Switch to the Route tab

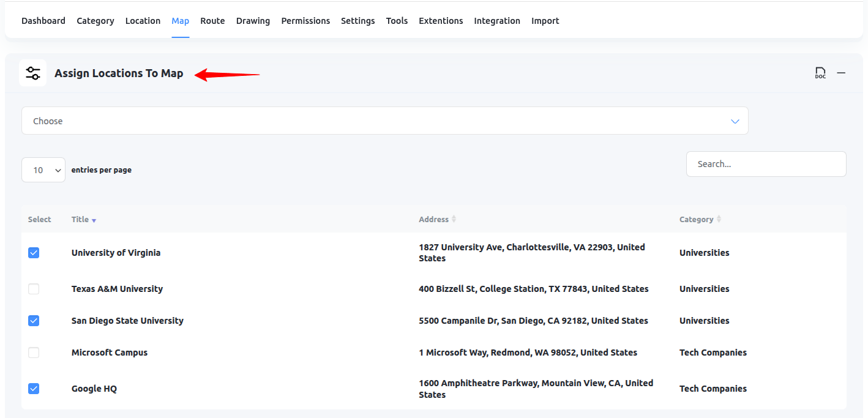212,21
